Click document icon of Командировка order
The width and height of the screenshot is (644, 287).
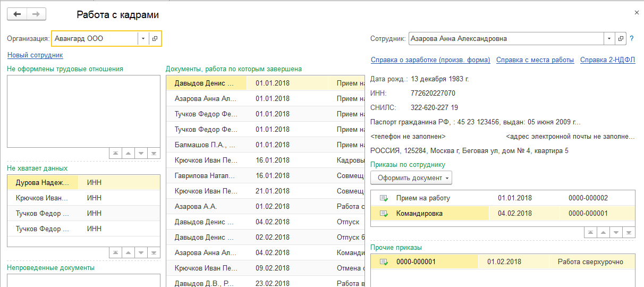point(384,214)
